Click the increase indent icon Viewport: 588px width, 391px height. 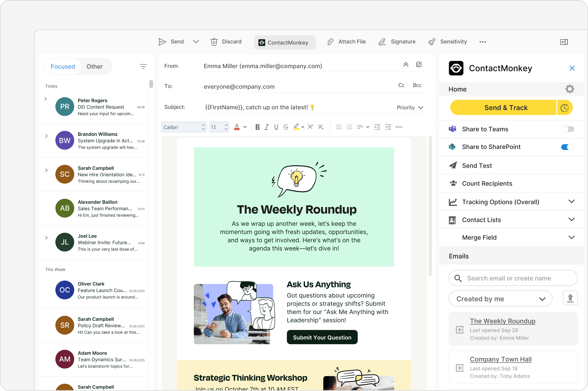coord(388,127)
